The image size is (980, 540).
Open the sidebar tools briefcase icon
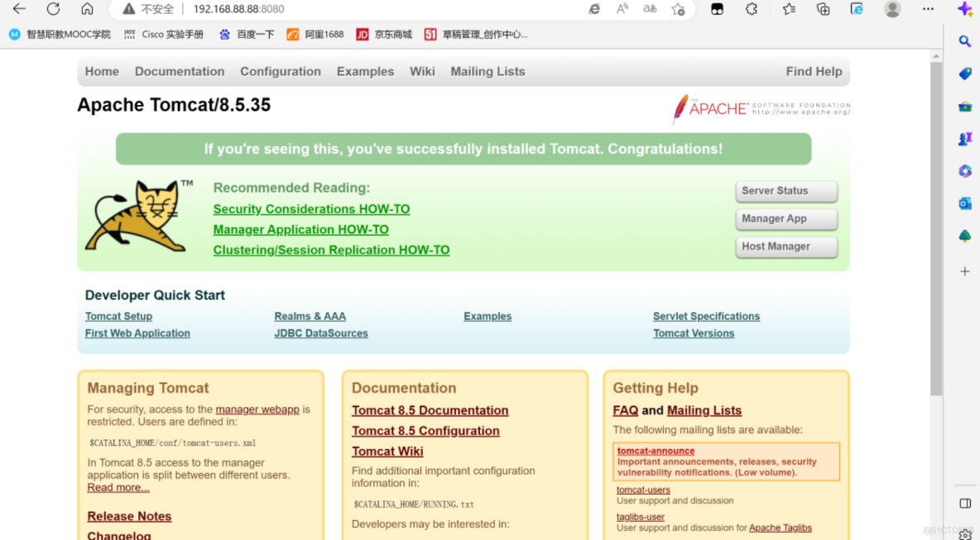(965, 106)
